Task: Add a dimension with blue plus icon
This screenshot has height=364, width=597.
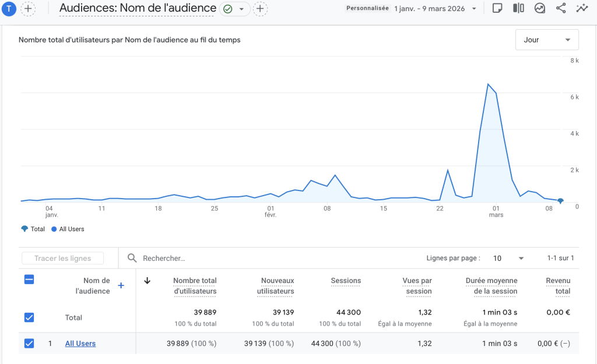Action: [x=121, y=285]
